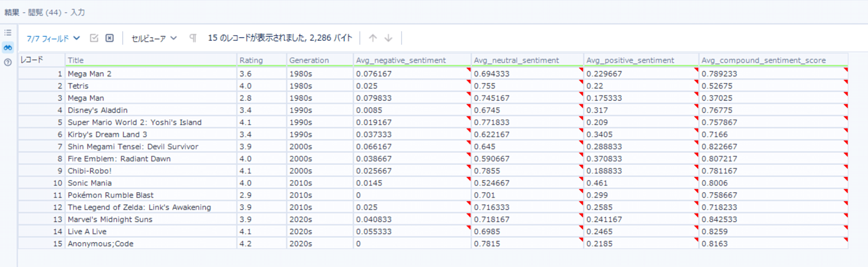The height and width of the screenshot is (267, 868).
Task: Click the Rating column header
Action: [262, 60]
